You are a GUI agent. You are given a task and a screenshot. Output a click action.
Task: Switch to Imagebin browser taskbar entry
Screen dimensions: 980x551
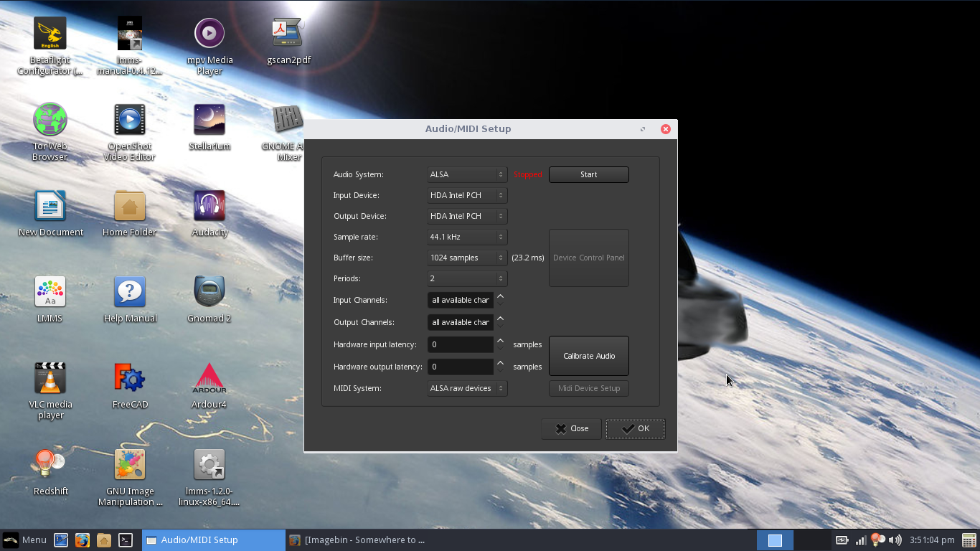357,540
